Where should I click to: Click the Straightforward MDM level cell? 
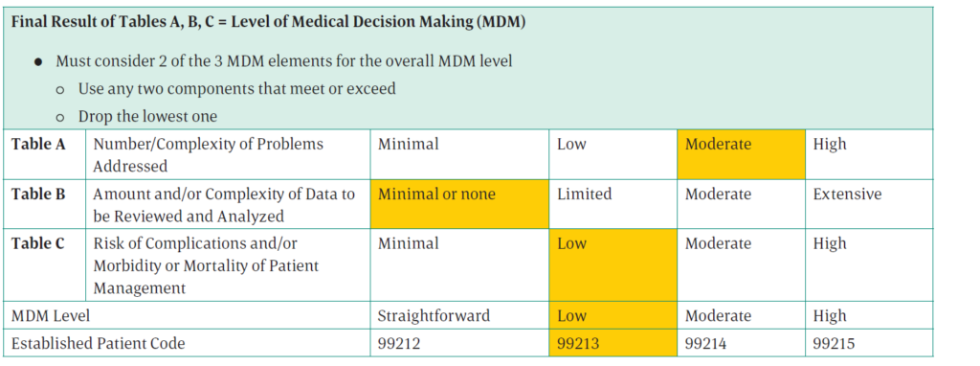point(459,316)
